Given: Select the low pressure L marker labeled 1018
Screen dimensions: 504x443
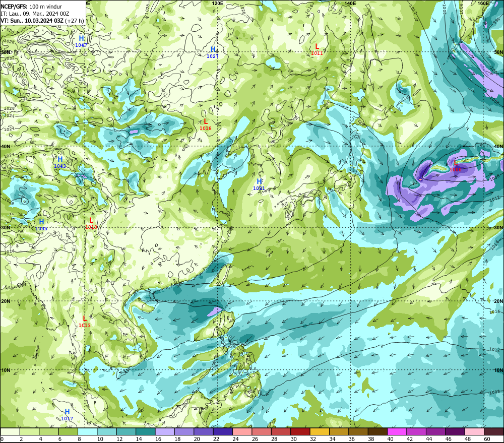Looking at the screenshot, I should click(206, 121).
